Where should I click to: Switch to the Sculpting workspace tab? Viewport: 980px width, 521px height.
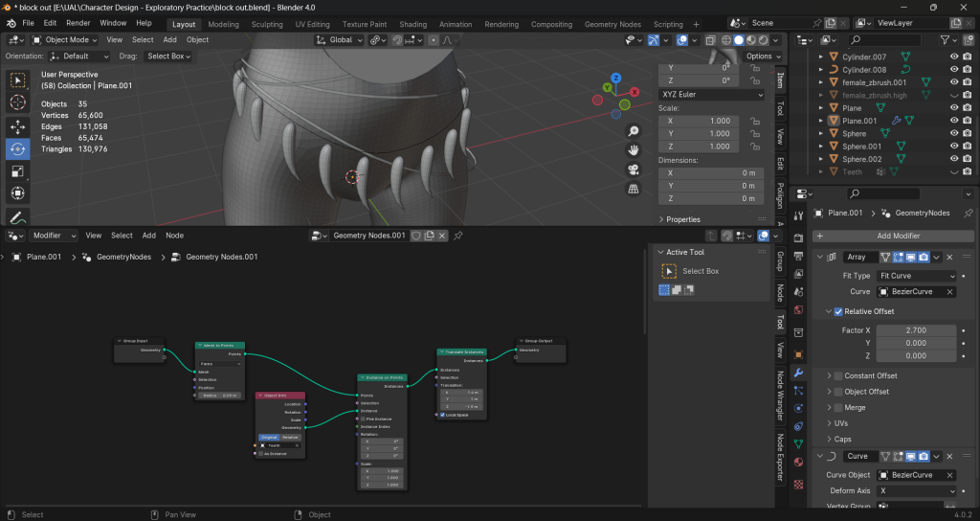click(267, 24)
